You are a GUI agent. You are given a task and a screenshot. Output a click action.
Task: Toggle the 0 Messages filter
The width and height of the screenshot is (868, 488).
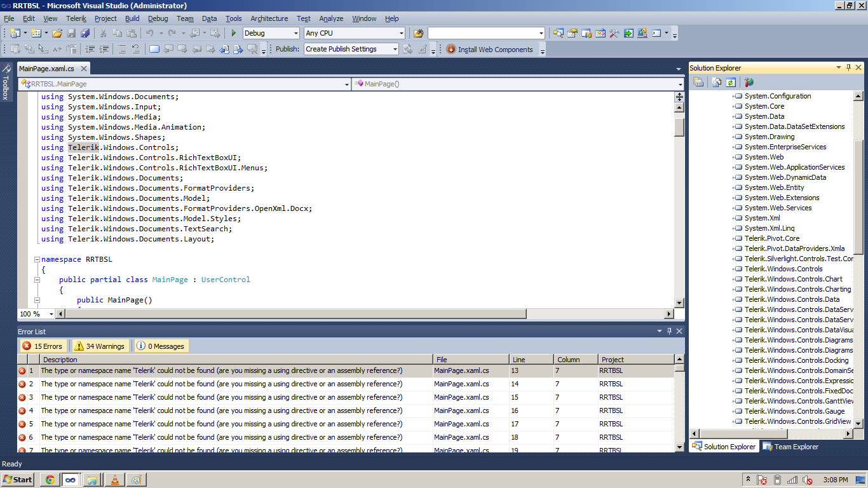click(160, 346)
